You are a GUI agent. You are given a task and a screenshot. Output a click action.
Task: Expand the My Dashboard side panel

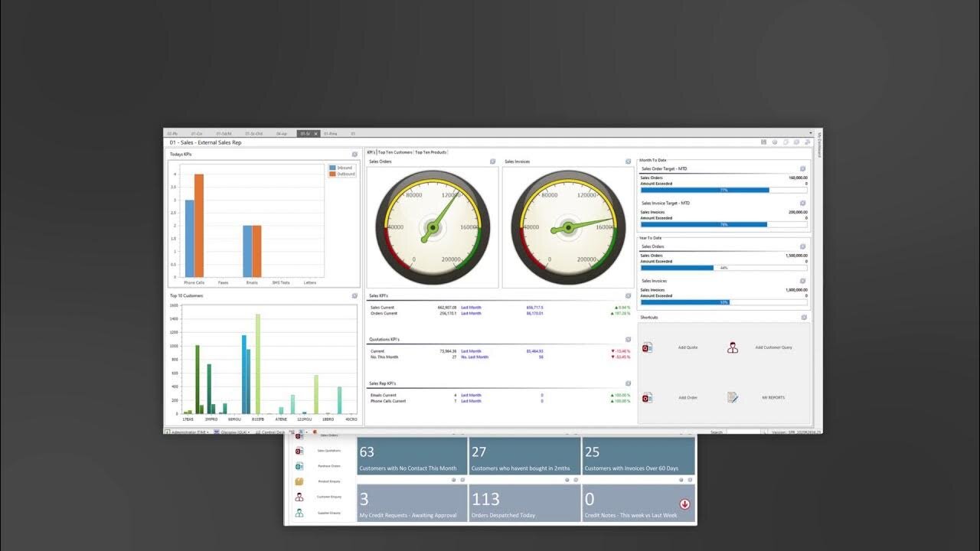click(818, 144)
